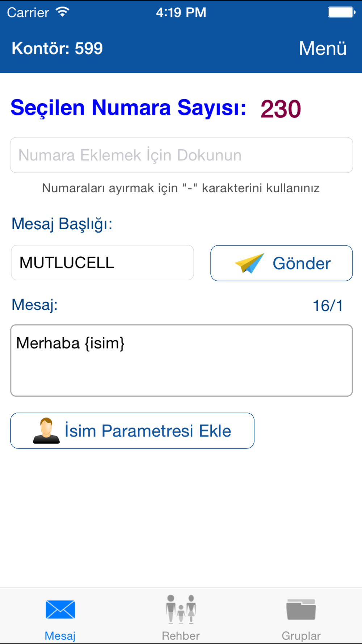Tap the selected number count 230
Image resolution: width=362 pixels, height=644 pixels.
click(281, 109)
